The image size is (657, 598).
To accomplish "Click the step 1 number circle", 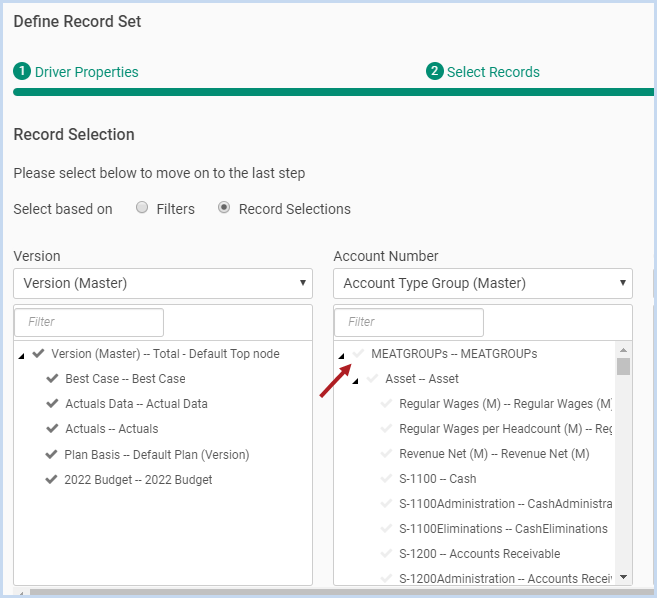I will (22, 71).
